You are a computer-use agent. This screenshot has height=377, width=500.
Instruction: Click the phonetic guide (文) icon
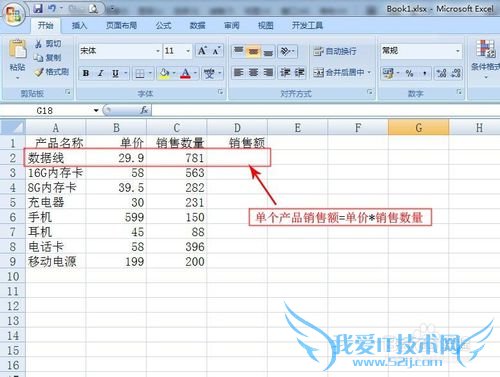click(x=209, y=73)
